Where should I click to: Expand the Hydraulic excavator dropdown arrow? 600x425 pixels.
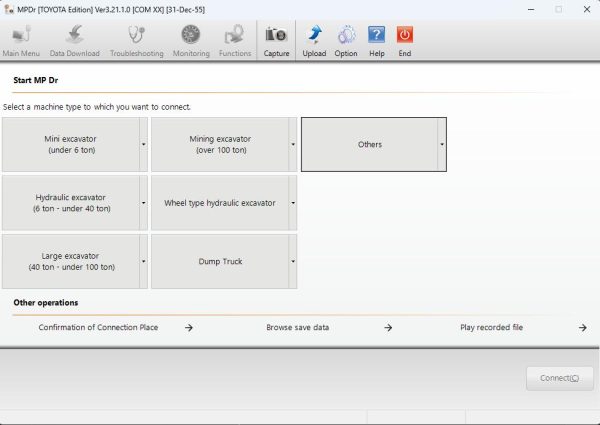[x=143, y=203]
